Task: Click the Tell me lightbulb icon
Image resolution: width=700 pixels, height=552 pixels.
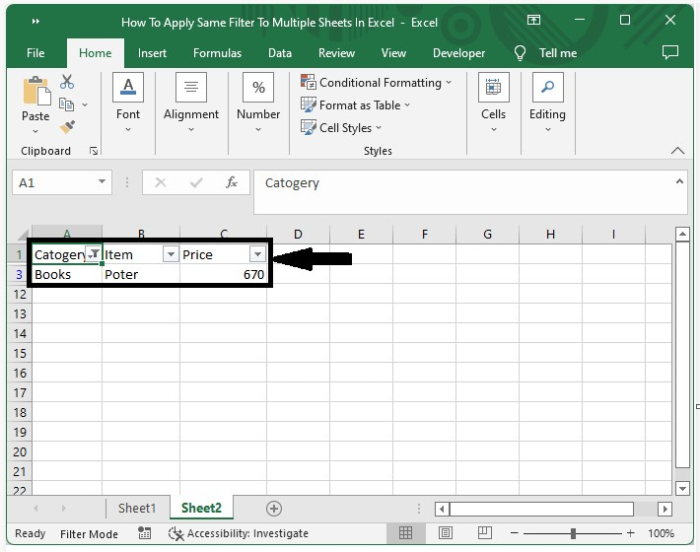Action: 520,53
